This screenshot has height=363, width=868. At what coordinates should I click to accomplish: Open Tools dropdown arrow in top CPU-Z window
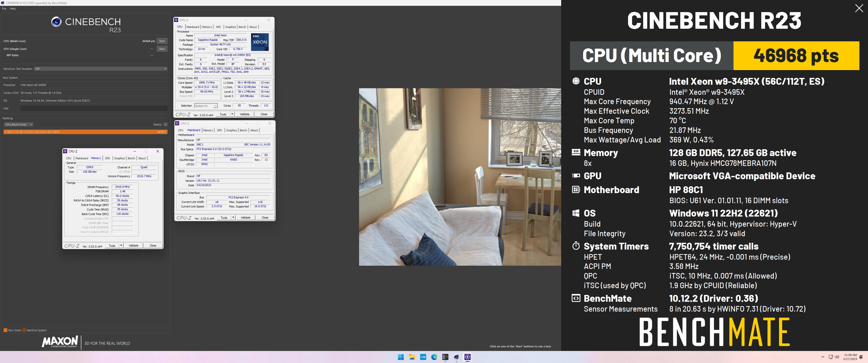click(x=232, y=114)
